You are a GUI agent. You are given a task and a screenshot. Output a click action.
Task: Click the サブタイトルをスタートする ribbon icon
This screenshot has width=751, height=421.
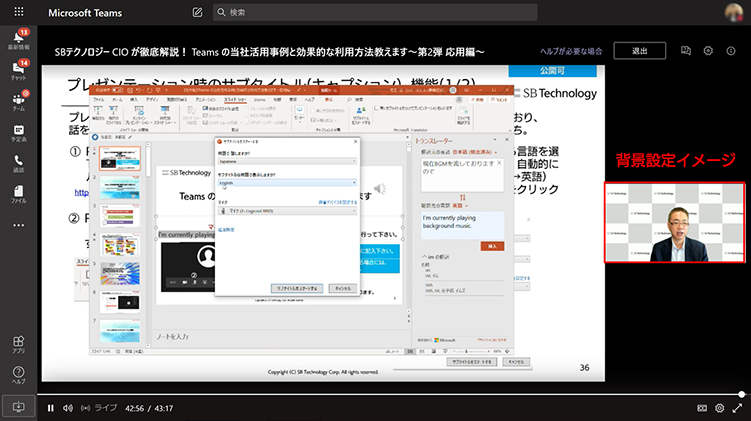click(361, 115)
